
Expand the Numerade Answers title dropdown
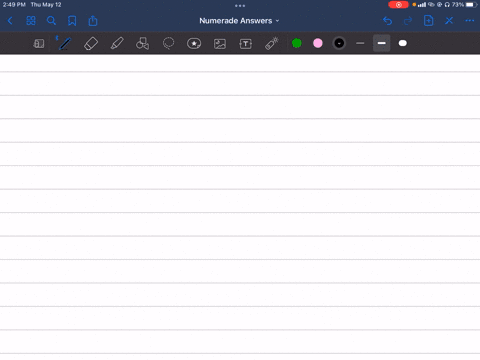[x=239, y=21]
